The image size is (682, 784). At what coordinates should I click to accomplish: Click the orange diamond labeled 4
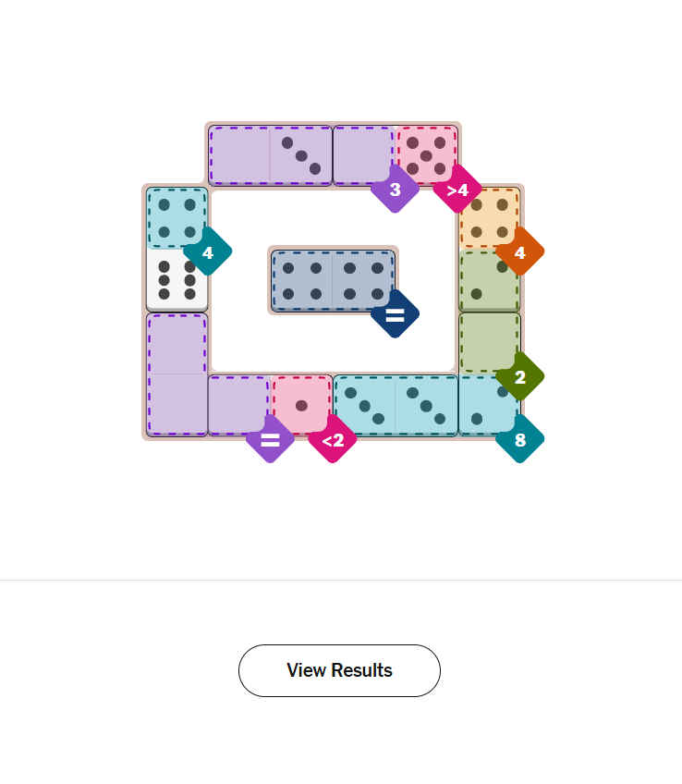519,251
